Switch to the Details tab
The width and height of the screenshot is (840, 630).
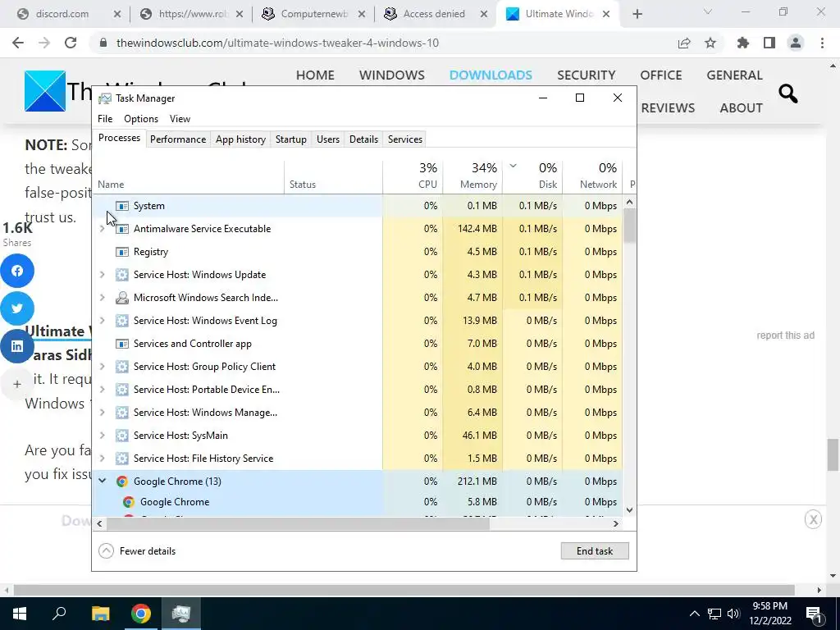(363, 139)
